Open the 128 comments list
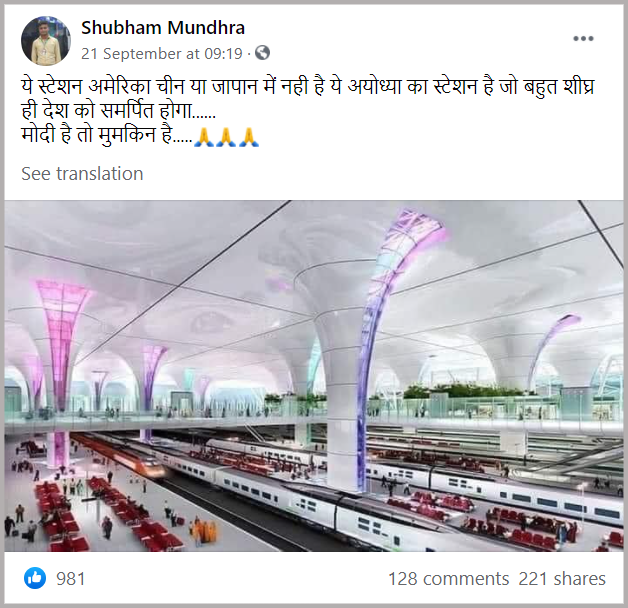 tap(449, 579)
